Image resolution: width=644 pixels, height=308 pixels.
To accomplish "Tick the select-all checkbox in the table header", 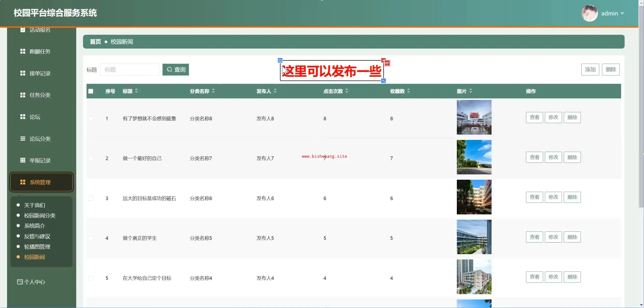I will coord(91,91).
